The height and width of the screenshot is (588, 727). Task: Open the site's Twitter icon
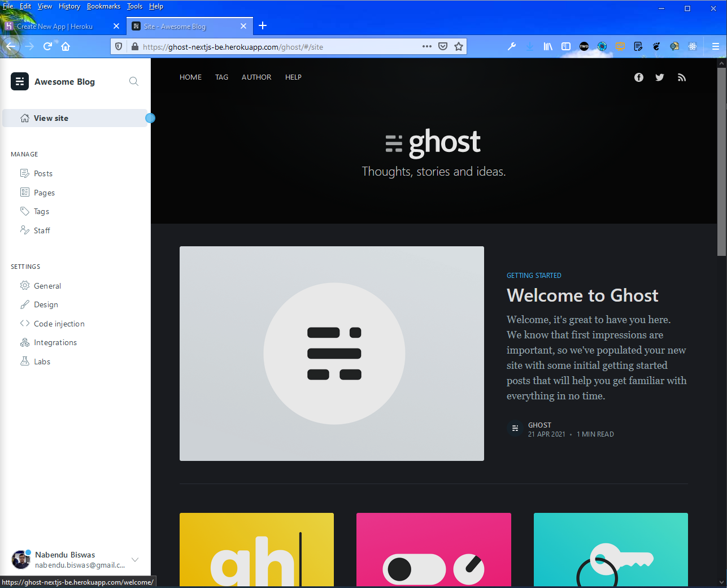660,77
